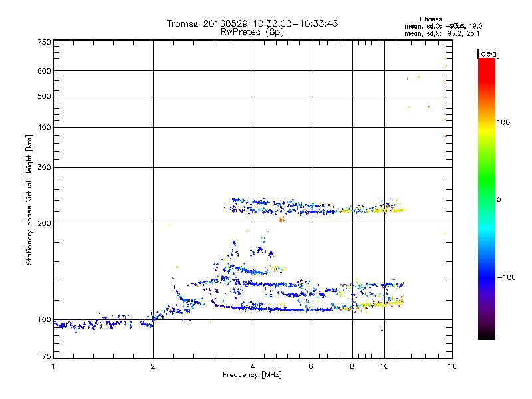Click the y-axis title "Stationary phase Virtual Height [km]"
The image size is (532, 399).
coord(29,199)
